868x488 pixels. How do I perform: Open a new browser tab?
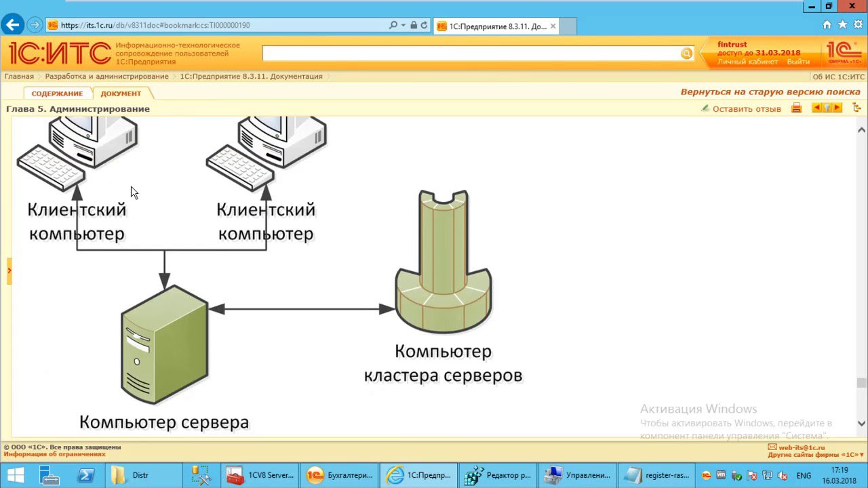point(569,26)
